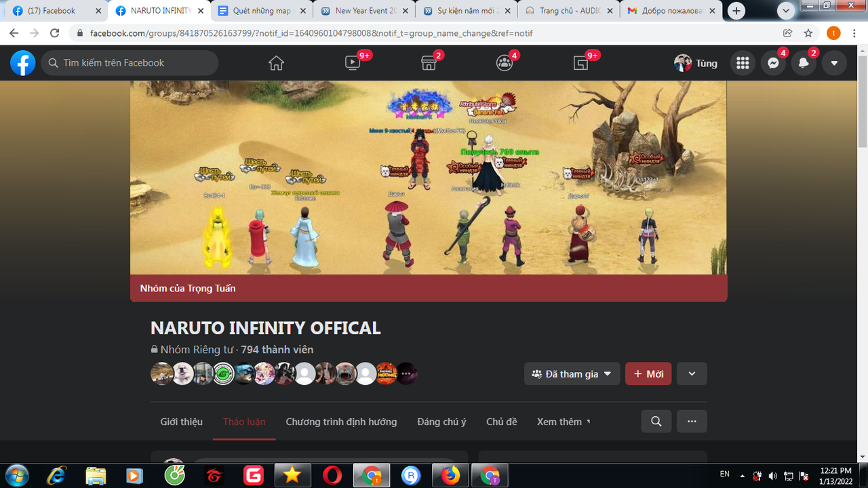
Task: Open the account dropdown arrow
Action: coord(834,63)
